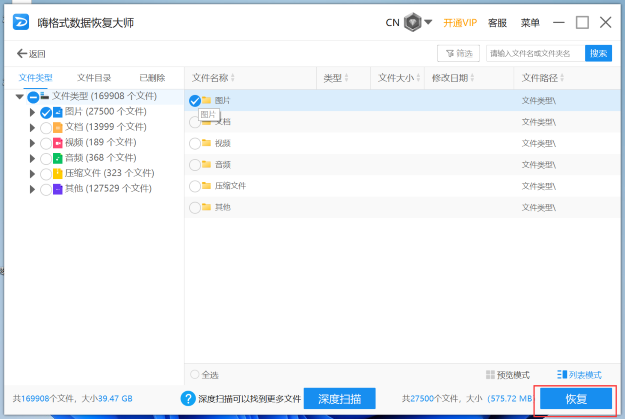The height and width of the screenshot is (419, 625).
Task: Click the 图片 folder icon in file list
Action: [206, 100]
